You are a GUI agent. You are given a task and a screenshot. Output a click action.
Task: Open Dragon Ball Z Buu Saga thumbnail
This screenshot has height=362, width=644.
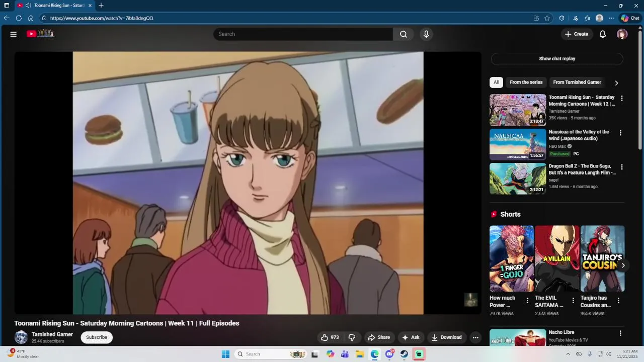pos(518,178)
